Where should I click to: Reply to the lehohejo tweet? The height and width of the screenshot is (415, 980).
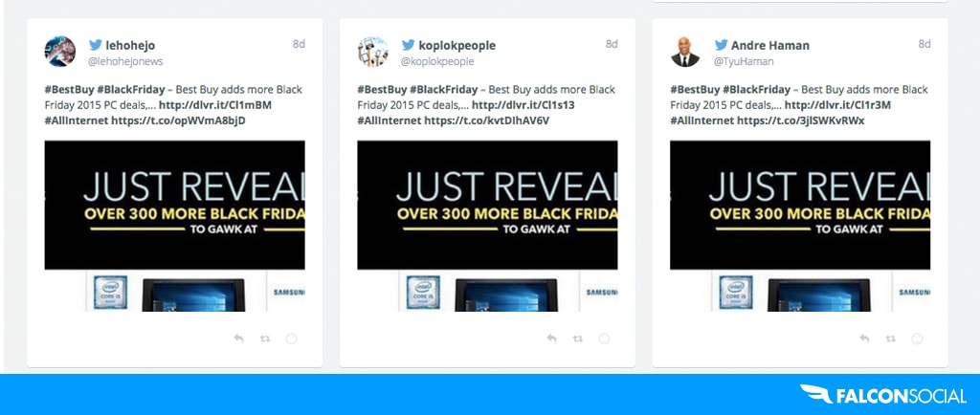(238, 339)
